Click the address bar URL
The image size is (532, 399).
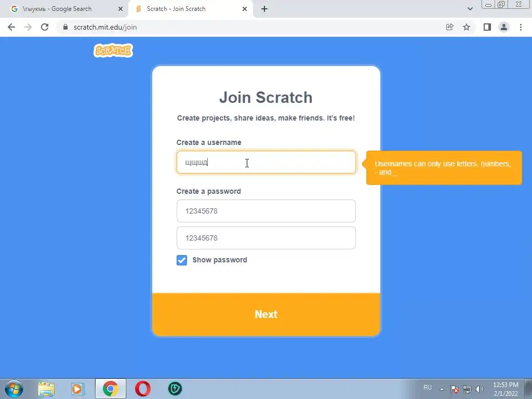click(x=105, y=27)
